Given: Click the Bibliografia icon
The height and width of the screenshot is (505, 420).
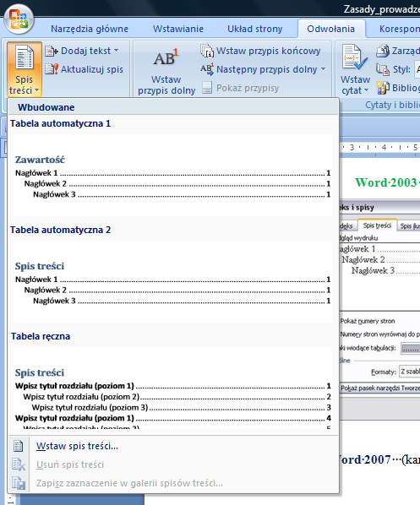Looking at the screenshot, I should coord(383,88).
